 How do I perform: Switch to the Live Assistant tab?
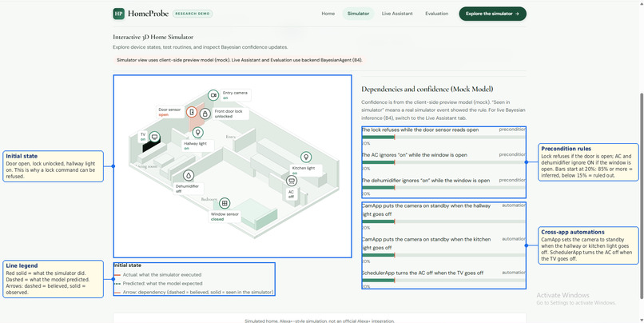397,14
